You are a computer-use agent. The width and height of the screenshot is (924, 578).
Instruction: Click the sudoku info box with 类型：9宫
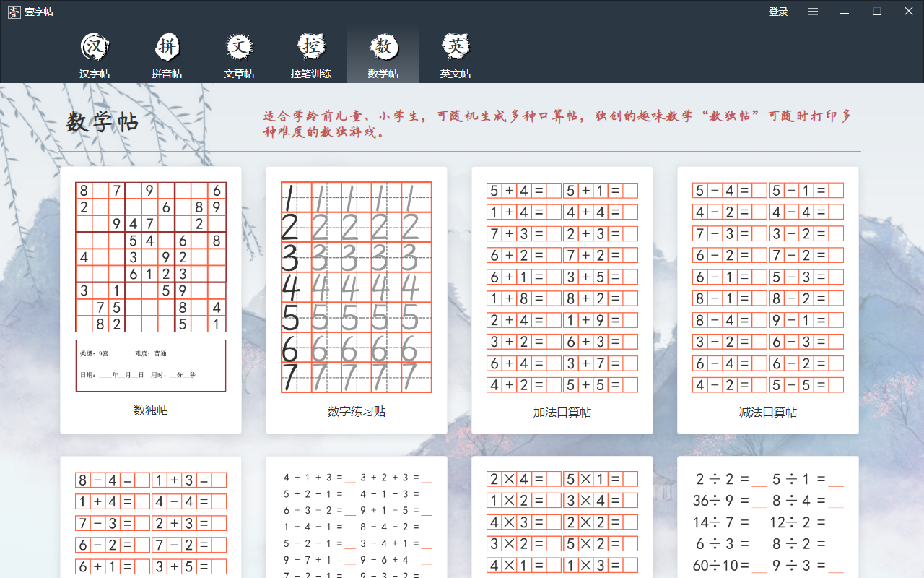click(x=151, y=366)
